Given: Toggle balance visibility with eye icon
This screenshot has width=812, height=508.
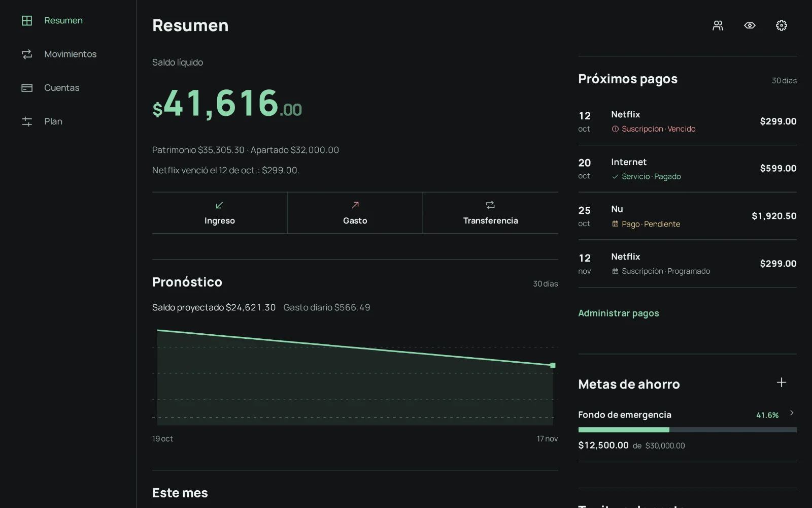Looking at the screenshot, I should tap(750, 25).
